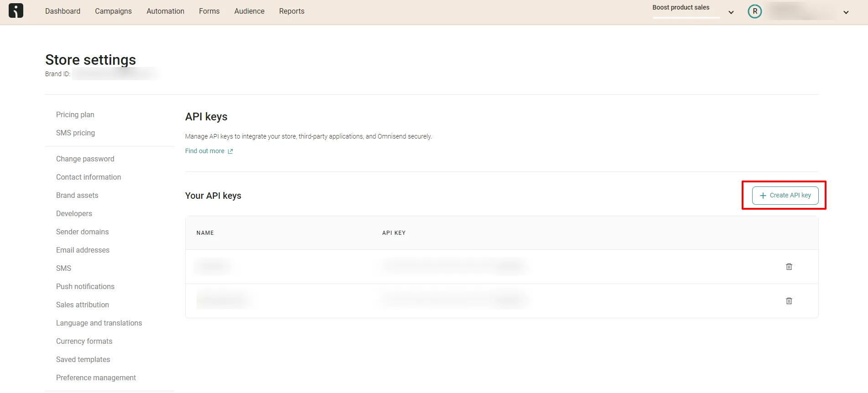Open Contact information settings

[88, 177]
